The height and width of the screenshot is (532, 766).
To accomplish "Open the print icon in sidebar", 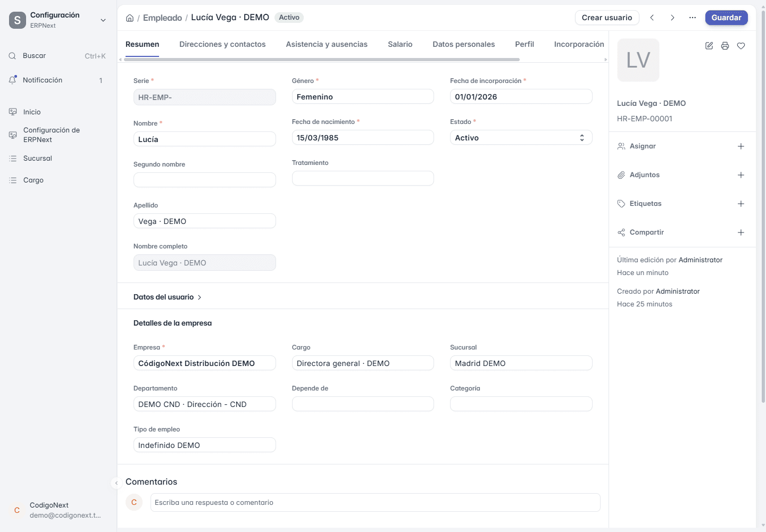I will pos(725,46).
